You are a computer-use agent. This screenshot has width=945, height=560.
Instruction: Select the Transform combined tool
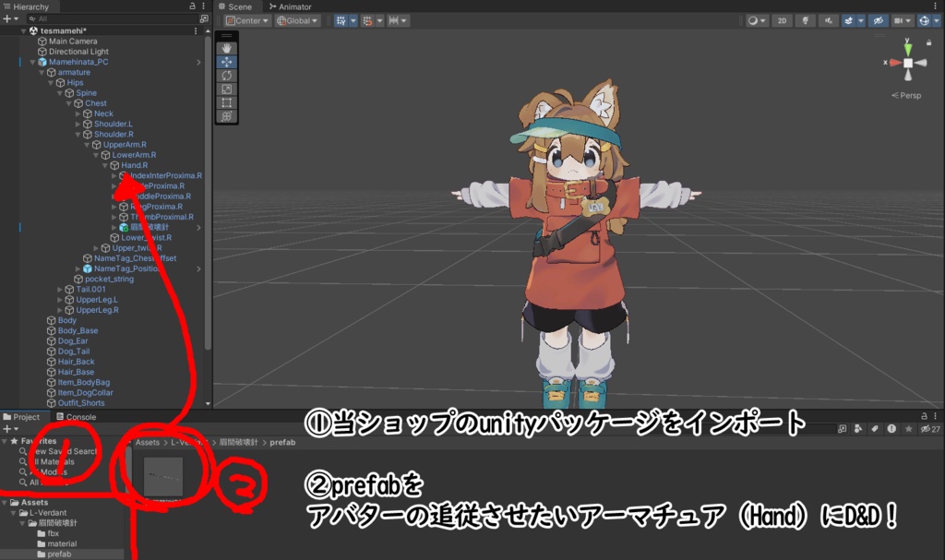pos(227,116)
